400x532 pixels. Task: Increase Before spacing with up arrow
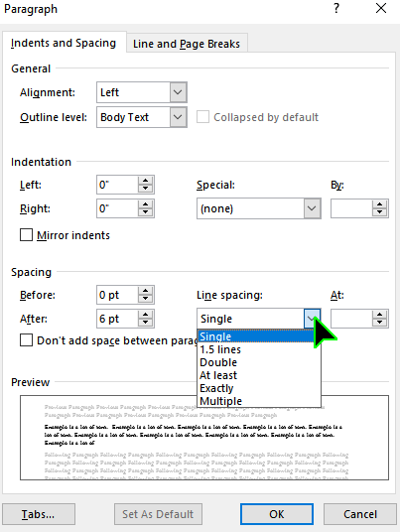(x=145, y=291)
